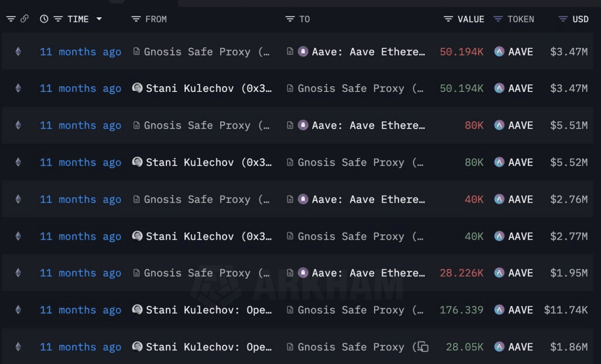Click the Aave ghost icon in the $2.76M row
Image resolution: width=601 pixels, height=364 pixels.
click(x=303, y=199)
